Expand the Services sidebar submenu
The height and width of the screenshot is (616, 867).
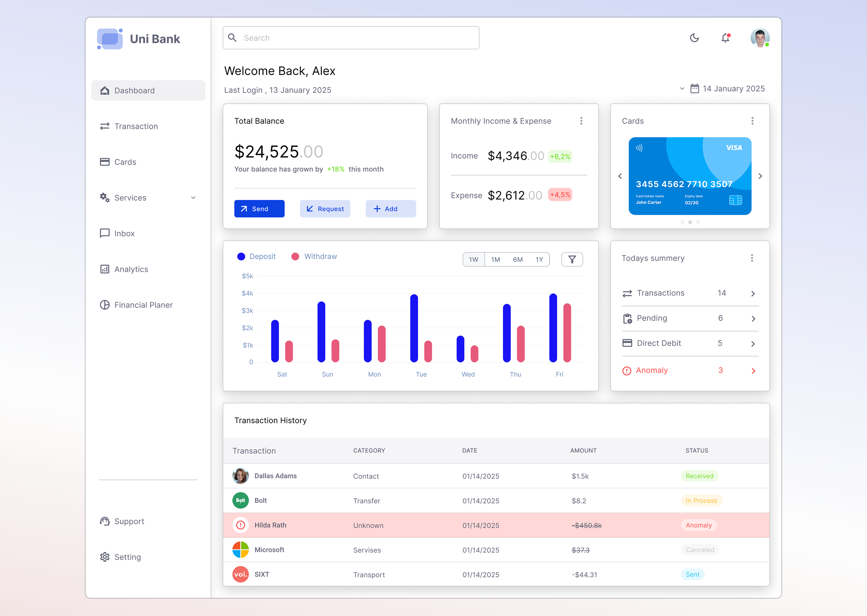tap(193, 198)
